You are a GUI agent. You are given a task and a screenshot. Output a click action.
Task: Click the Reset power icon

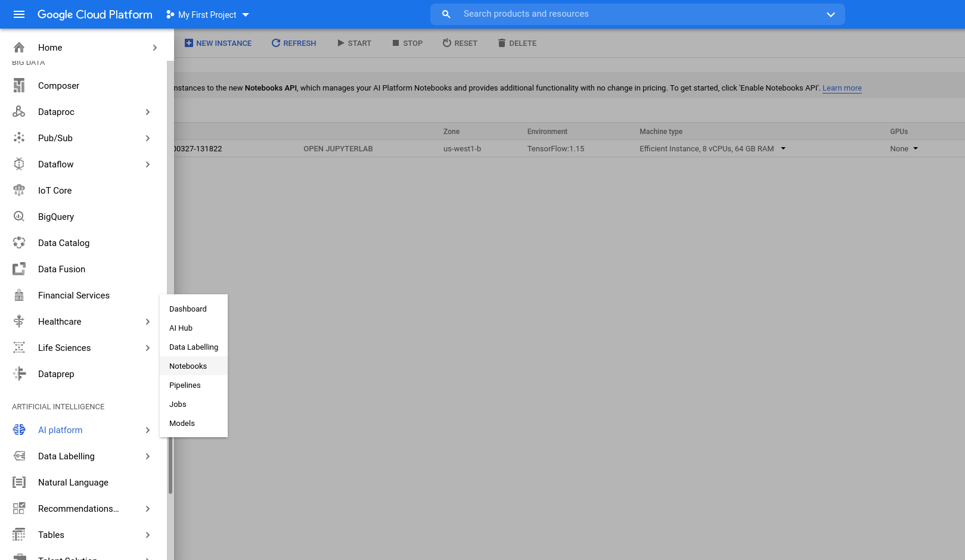pos(447,43)
